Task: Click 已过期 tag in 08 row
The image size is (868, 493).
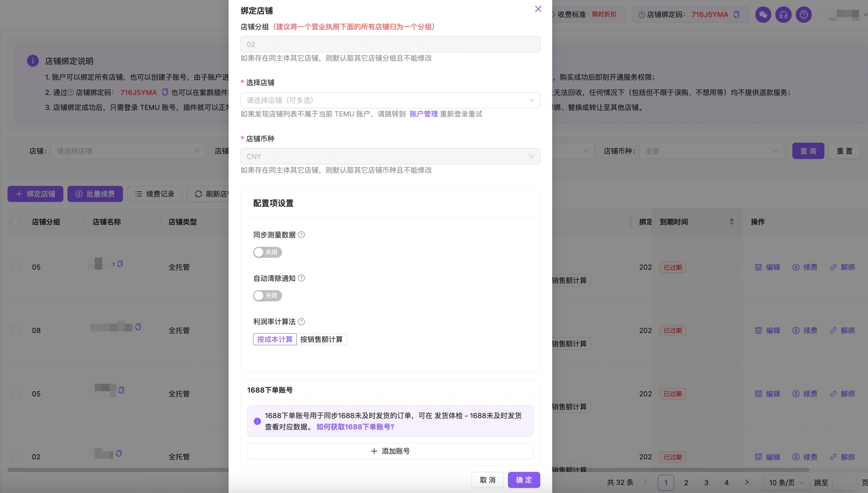Action: coord(673,330)
